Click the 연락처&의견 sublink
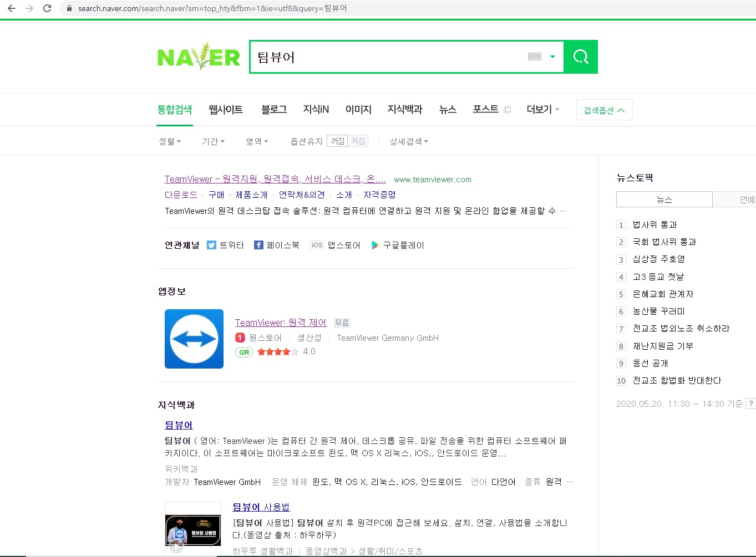Screen dimensions: 756x557 pyautogui.click(x=302, y=195)
